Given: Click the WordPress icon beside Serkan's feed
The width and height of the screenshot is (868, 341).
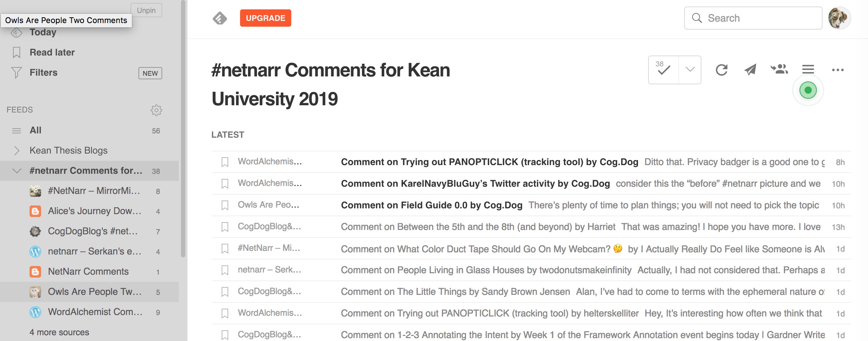Looking at the screenshot, I should pyautogui.click(x=35, y=251).
